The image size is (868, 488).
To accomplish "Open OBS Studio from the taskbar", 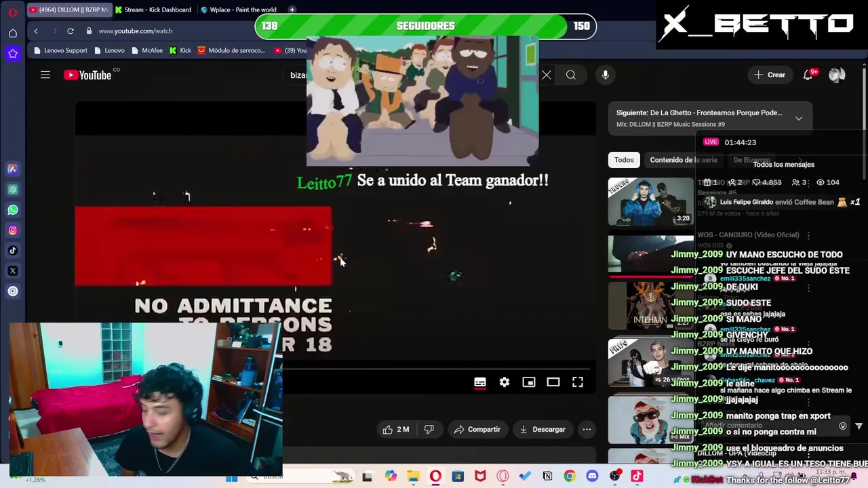I will click(x=614, y=476).
